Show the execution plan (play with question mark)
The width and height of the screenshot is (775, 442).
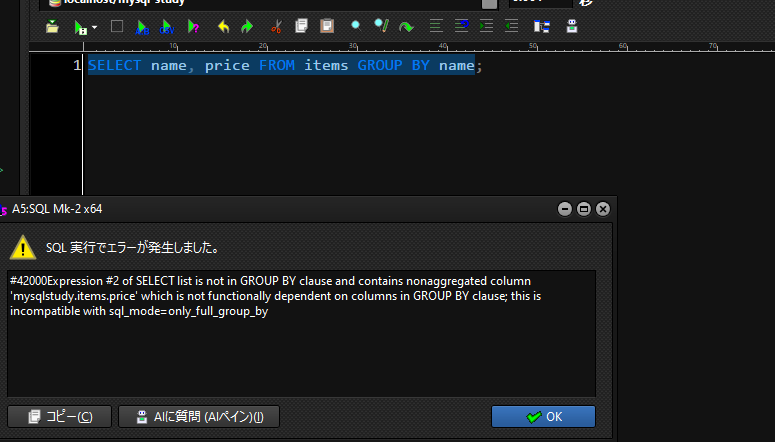[193, 27]
